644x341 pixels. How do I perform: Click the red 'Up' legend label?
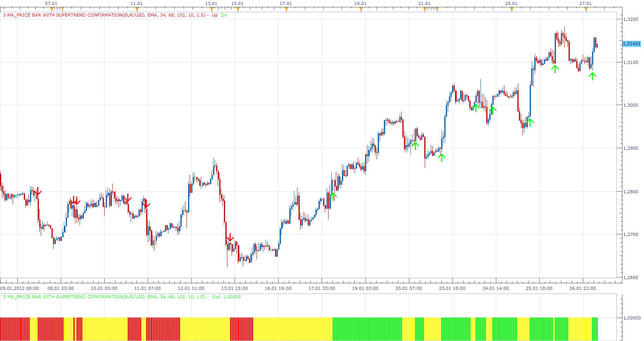215,15
